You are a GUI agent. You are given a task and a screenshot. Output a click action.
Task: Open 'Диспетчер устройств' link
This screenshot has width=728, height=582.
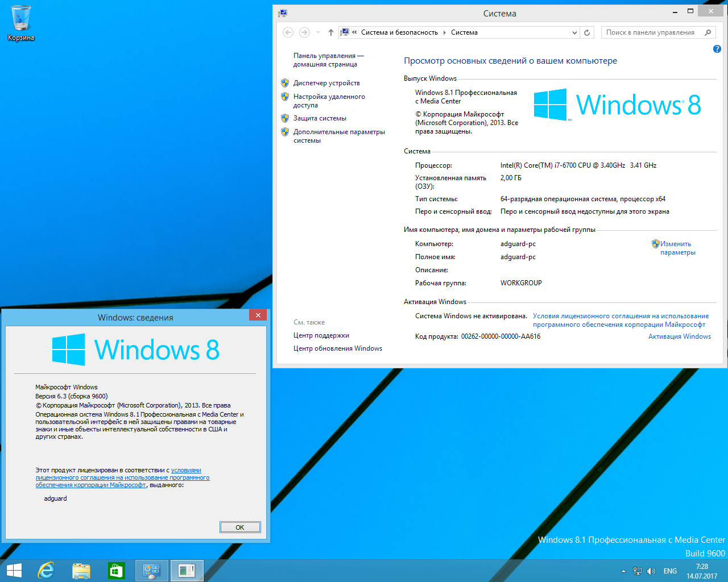[326, 83]
